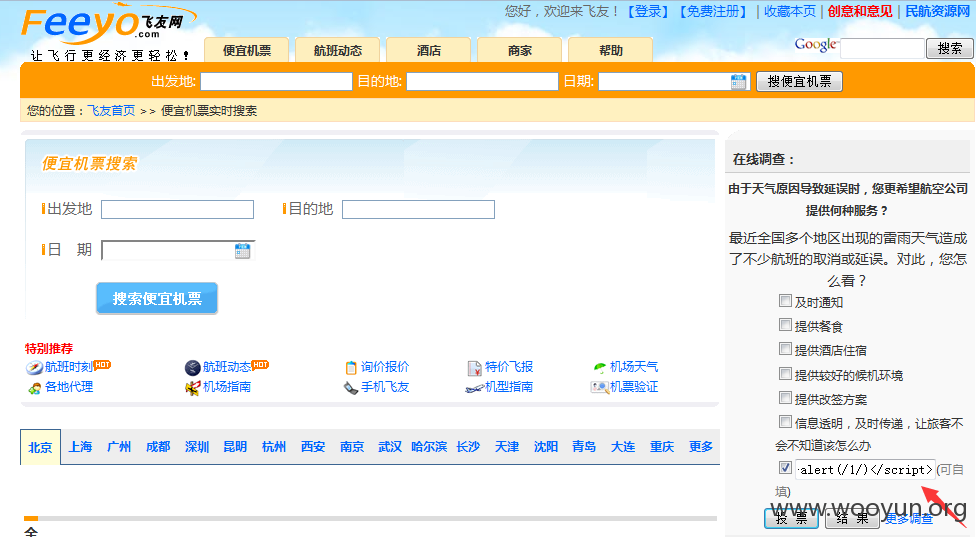
Task: Focus the Google search text box
Action: coord(882,49)
